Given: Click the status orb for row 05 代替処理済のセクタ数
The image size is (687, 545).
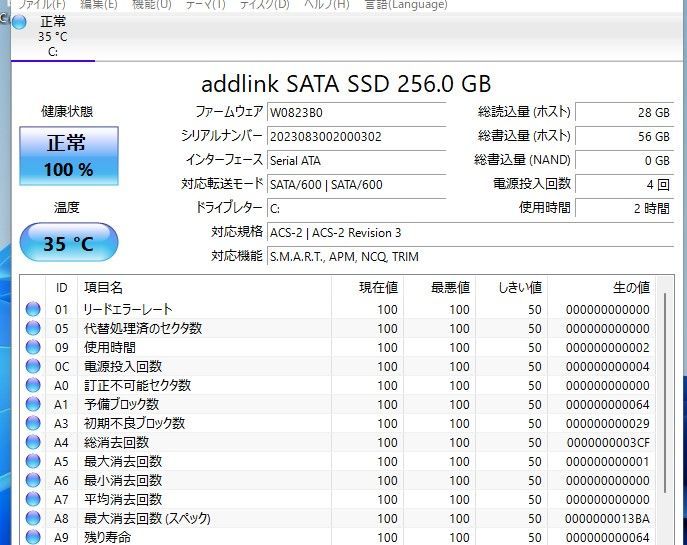Looking at the screenshot, I should 33,328.
